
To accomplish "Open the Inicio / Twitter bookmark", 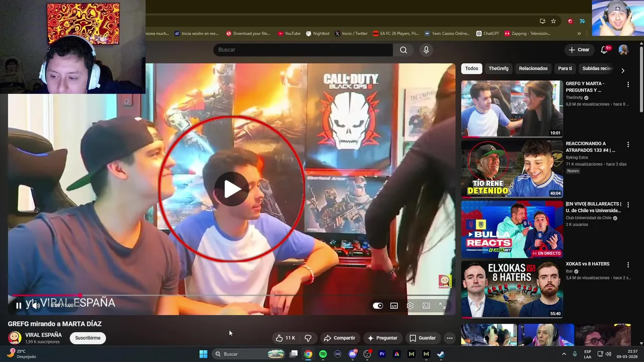I will (351, 34).
